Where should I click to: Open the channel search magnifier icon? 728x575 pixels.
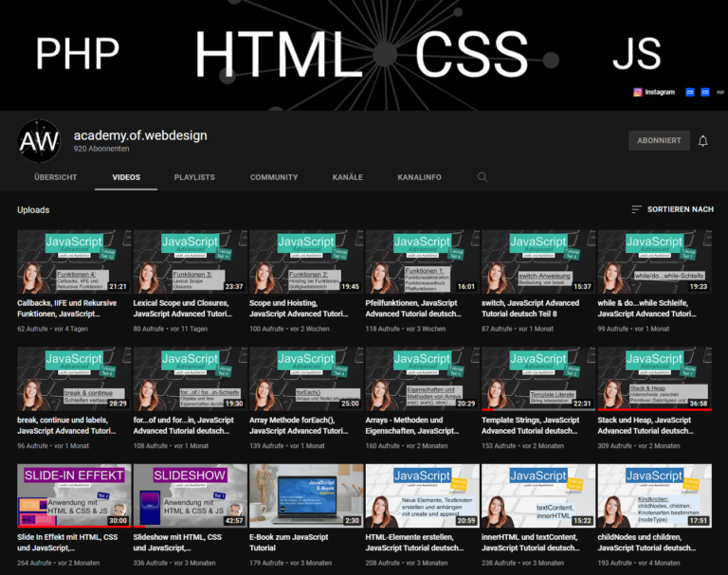pos(482,177)
